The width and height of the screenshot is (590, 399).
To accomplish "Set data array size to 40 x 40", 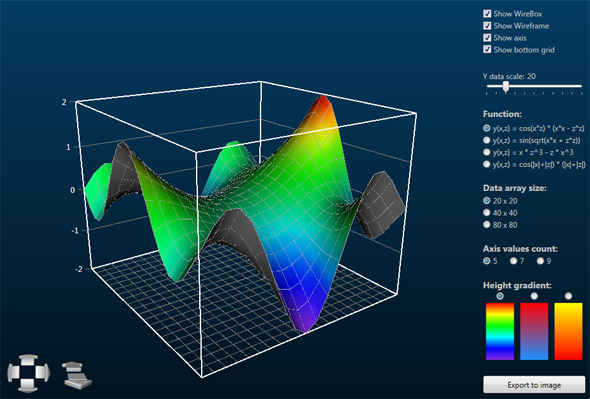I will click(x=487, y=213).
